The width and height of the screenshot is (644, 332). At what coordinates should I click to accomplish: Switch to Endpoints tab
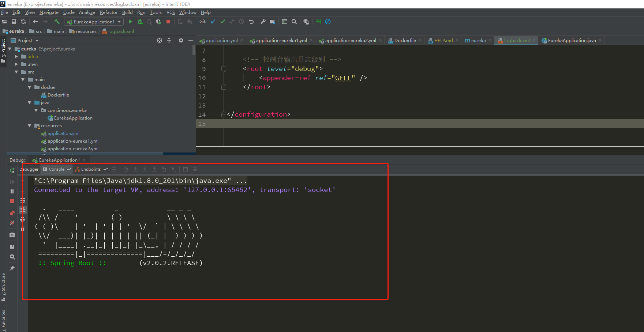pyautogui.click(x=91, y=169)
